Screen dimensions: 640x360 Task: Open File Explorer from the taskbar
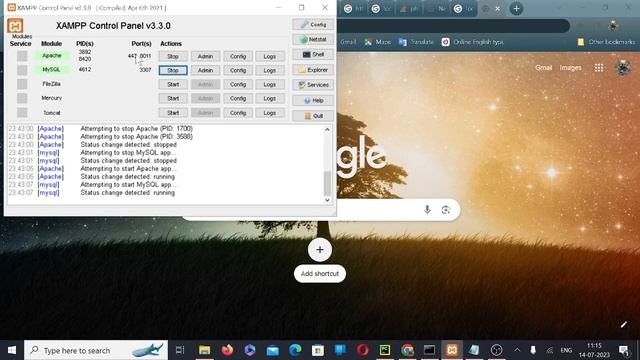coord(204,350)
